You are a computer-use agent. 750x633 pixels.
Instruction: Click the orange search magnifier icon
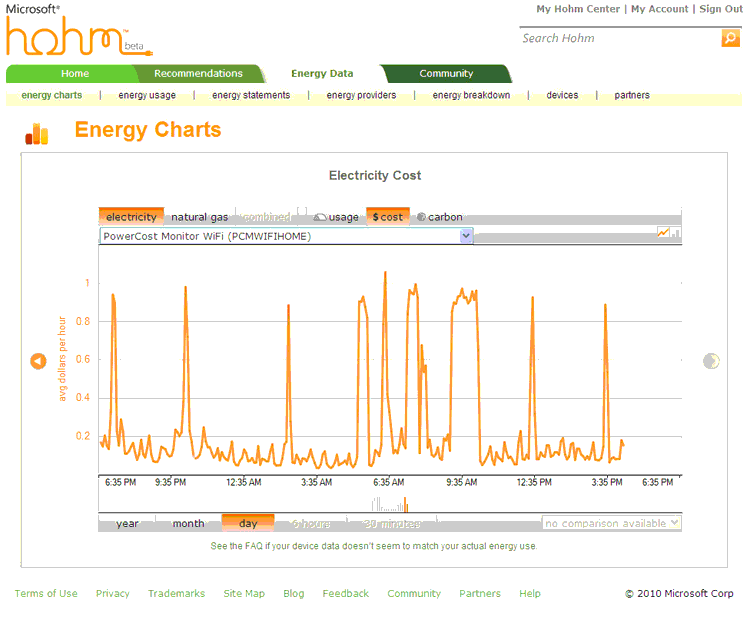click(730, 38)
